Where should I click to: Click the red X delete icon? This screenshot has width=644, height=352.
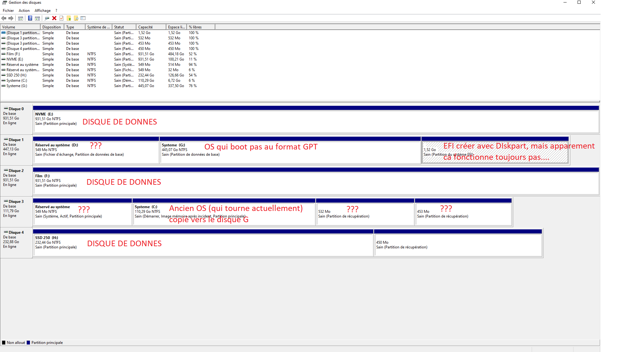point(54,18)
